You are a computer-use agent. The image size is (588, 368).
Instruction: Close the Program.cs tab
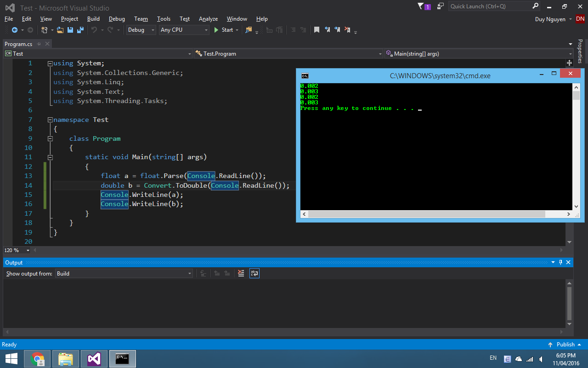(x=47, y=44)
